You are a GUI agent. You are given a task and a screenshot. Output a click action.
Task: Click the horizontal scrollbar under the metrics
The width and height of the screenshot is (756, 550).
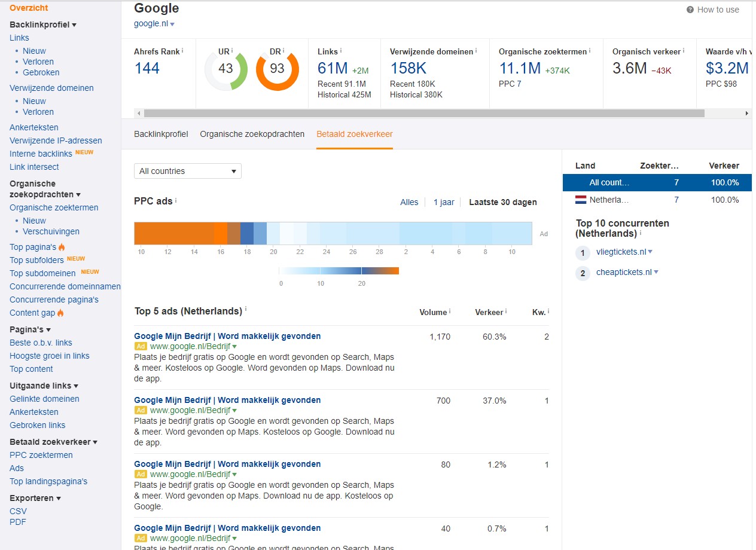pos(423,113)
